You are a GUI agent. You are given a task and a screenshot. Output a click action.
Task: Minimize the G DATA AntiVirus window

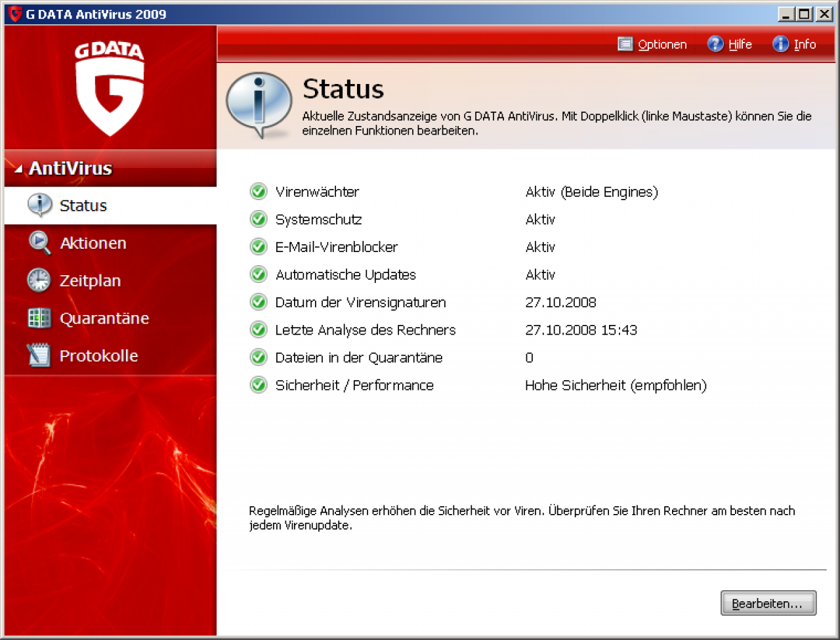pos(786,14)
